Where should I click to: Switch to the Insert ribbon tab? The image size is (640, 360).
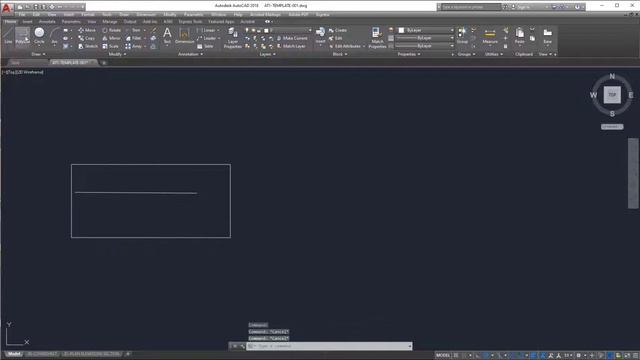[x=27, y=22]
